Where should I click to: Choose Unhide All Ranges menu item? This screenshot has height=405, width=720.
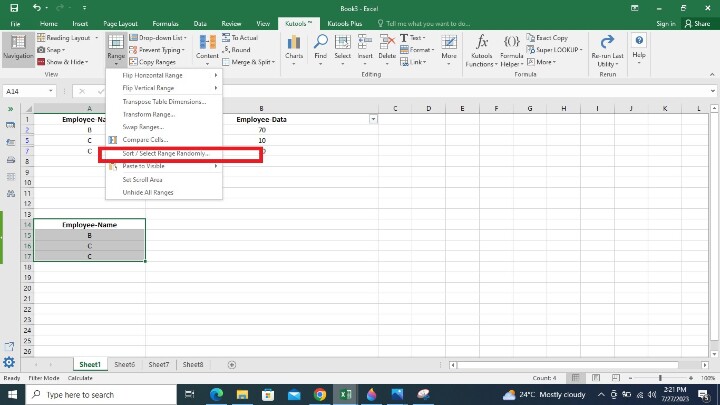click(x=164, y=192)
